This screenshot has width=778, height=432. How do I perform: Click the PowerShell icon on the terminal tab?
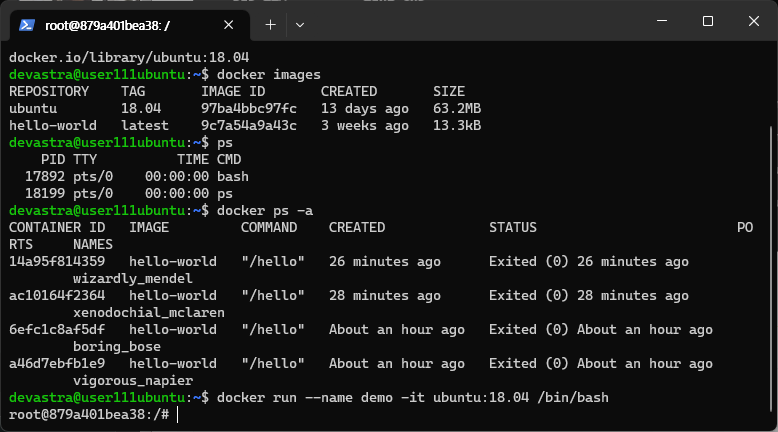[x=27, y=25]
